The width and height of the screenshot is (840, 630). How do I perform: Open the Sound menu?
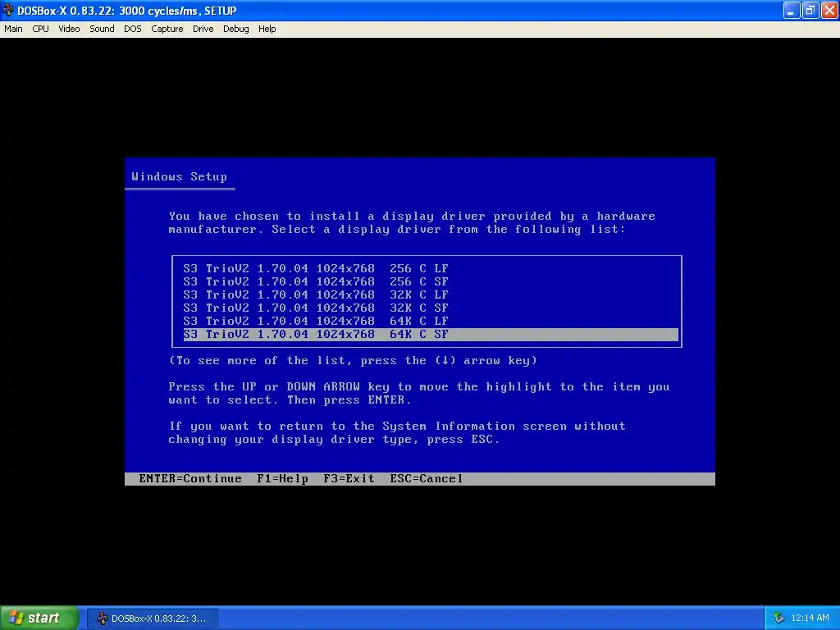coord(102,29)
